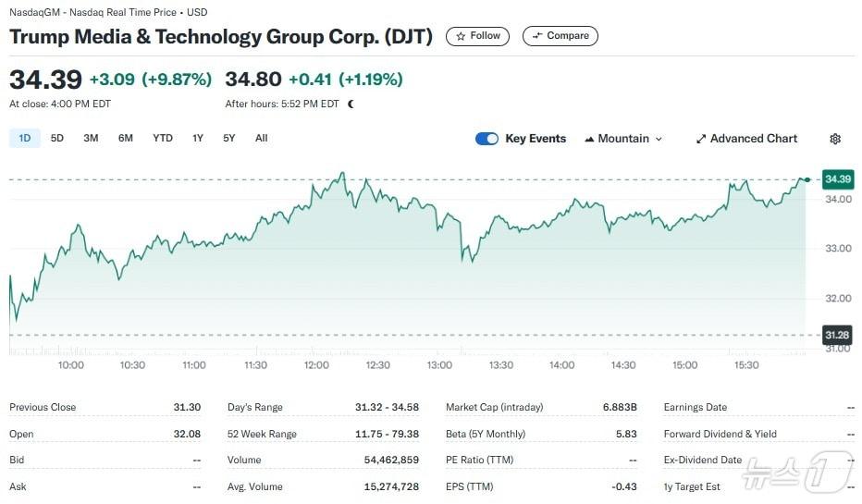Screen dimensions: 862x504
Task: Click the Compare arrows icon
Action: tap(537, 36)
